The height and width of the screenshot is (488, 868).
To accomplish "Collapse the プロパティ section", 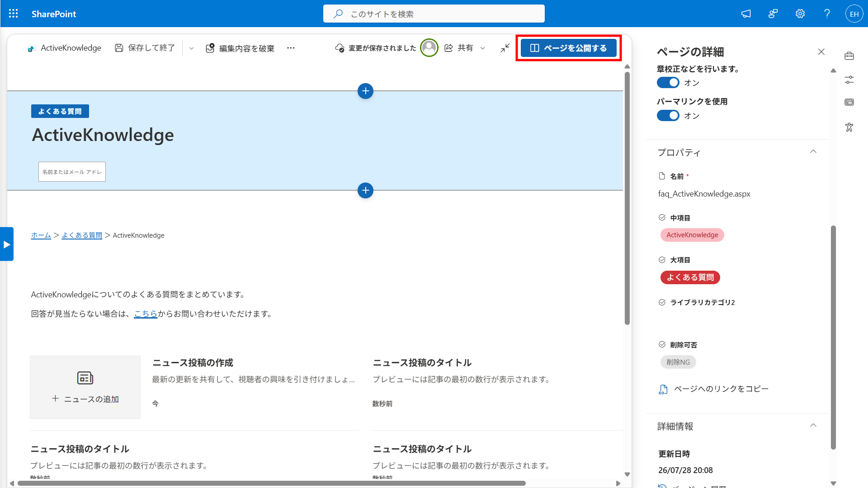I will (813, 152).
